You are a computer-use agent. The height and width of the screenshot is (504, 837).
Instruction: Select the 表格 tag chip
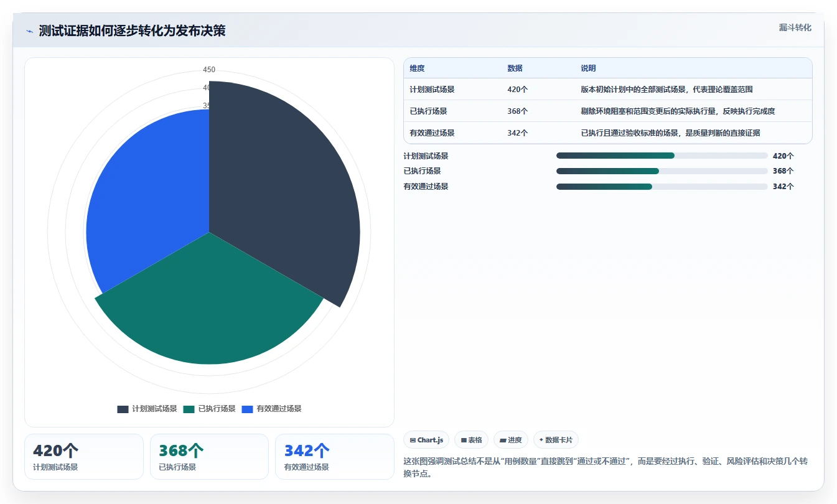point(472,440)
